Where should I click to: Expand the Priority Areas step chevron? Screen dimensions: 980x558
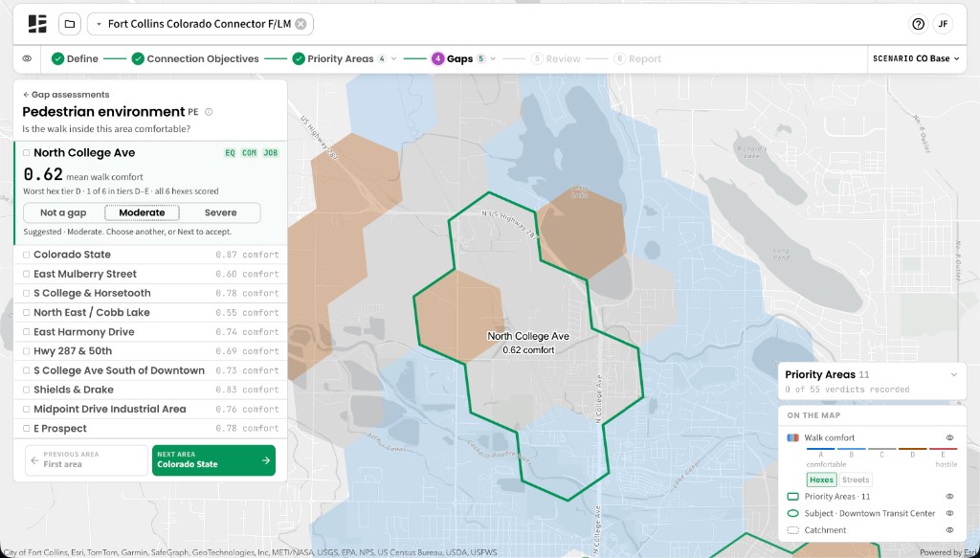[x=393, y=58]
